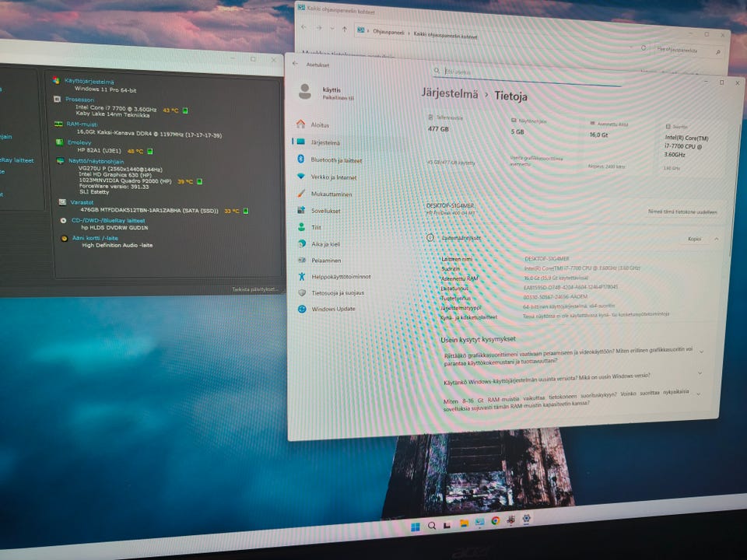Open Ääni kortti /-laite section in Speccy
The image size is (747, 560).
coord(95,238)
